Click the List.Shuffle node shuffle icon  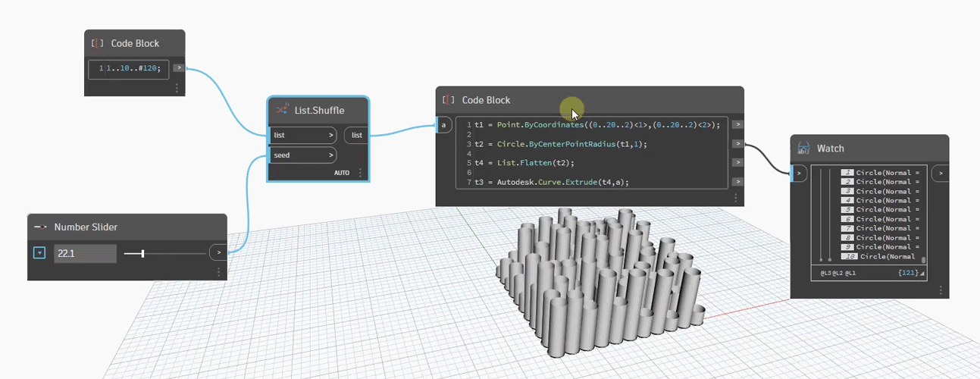coord(282,111)
